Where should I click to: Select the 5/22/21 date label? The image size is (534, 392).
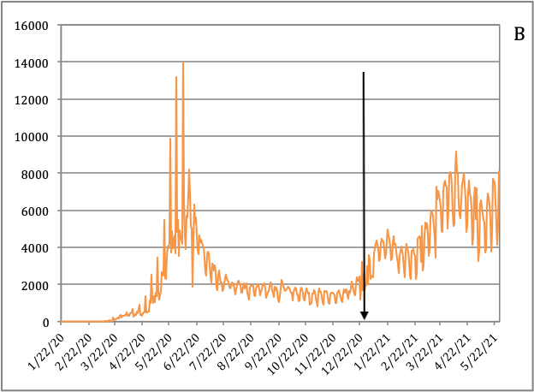coord(480,352)
